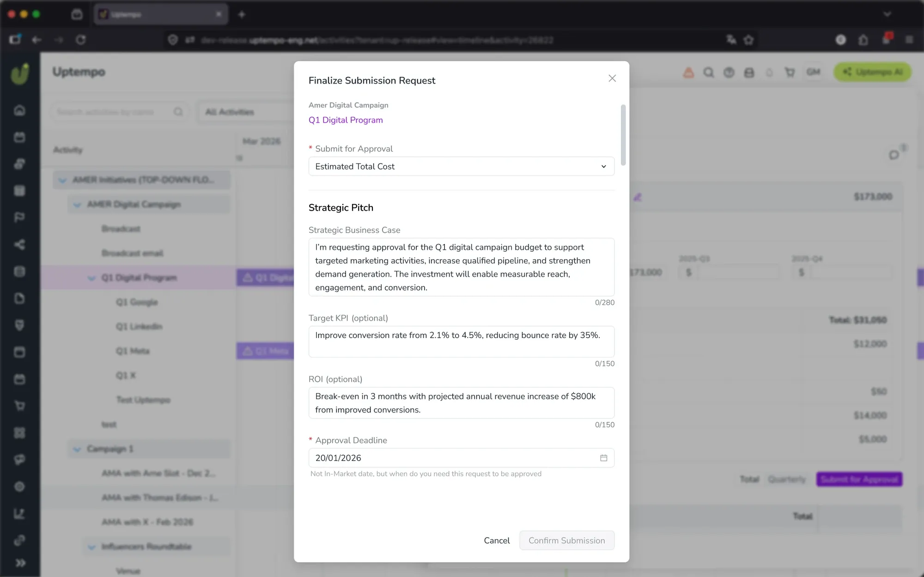
Task: Click the translate icon in address bar
Action: (x=731, y=40)
